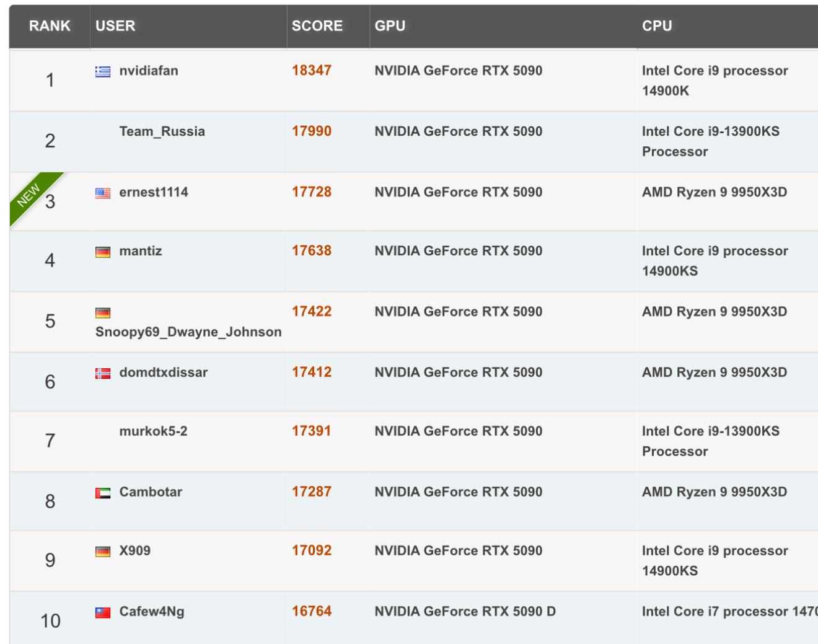
Task: Click the RTX 5090 GPU in ernest1114's row
Action: [459, 192]
